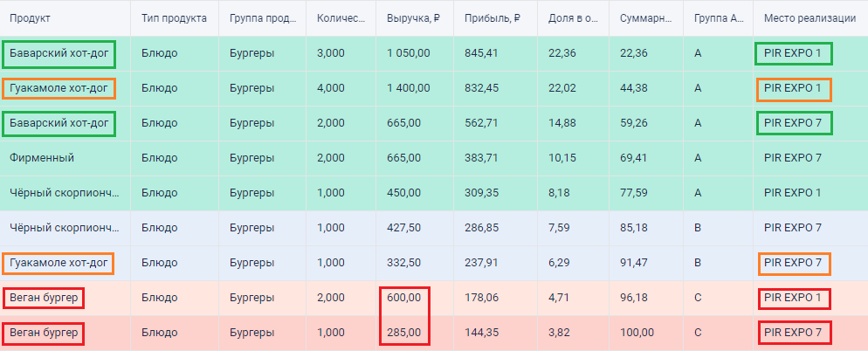
Task: Click the 14,88 share cell
Action: pyautogui.click(x=561, y=123)
